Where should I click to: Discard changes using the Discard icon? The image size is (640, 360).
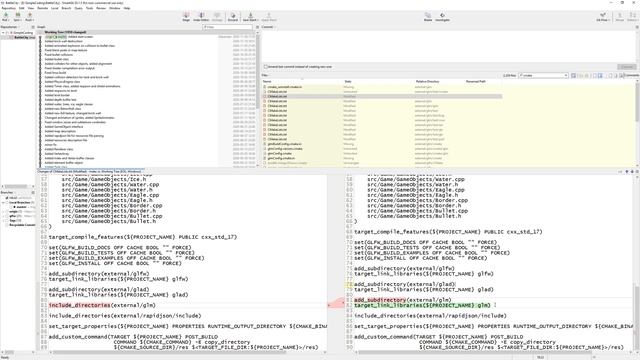pos(233,16)
